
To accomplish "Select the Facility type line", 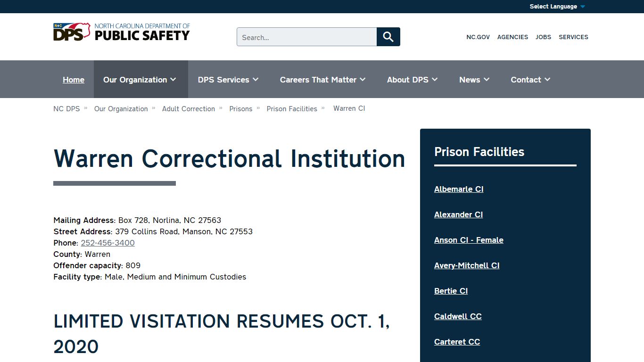I will coord(149,277).
